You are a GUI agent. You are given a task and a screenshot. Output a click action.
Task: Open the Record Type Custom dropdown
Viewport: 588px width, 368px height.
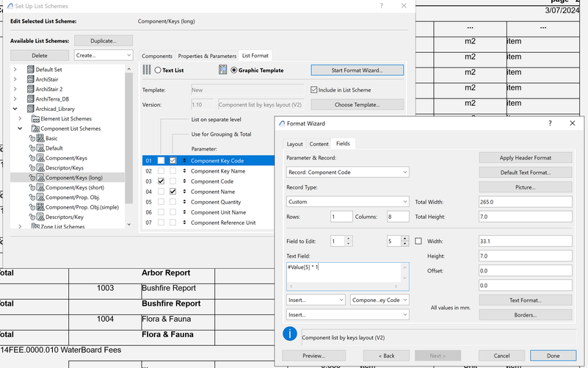[x=347, y=201]
